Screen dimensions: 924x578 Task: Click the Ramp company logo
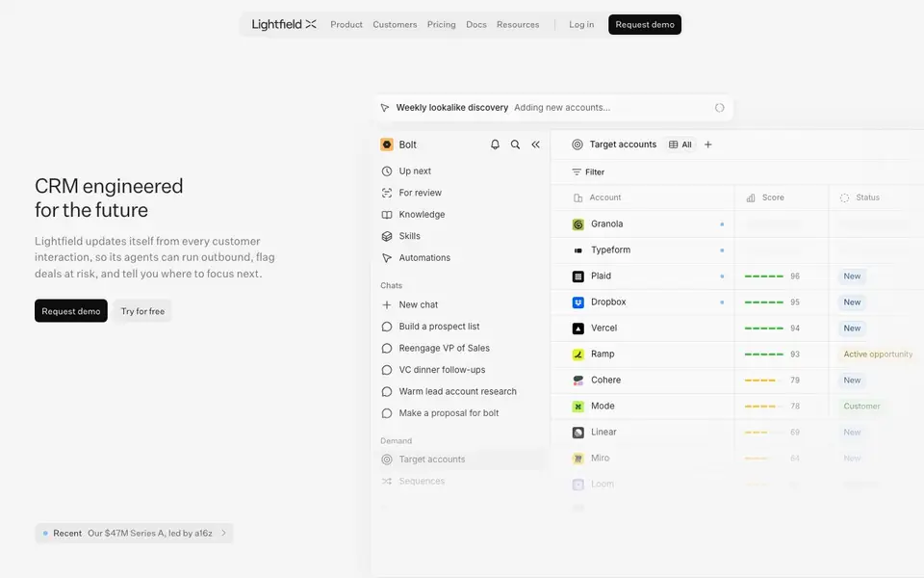click(x=578, y=354)
